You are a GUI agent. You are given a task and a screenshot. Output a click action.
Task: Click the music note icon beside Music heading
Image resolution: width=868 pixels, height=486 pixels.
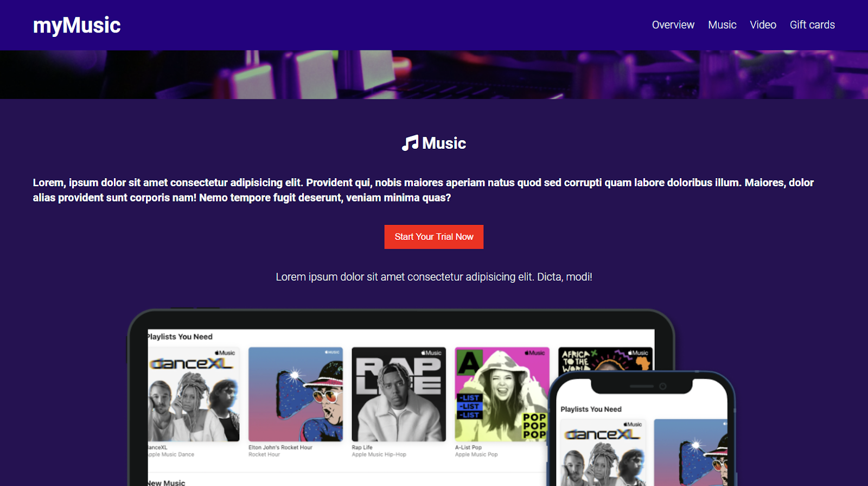pyautogui.click(x=410, y=143)
